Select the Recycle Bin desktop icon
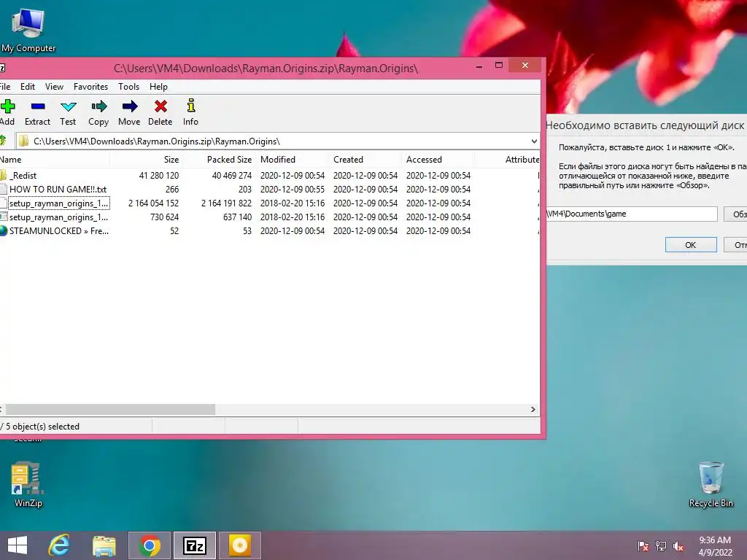The image size is (747, 560). coord(711,484)
